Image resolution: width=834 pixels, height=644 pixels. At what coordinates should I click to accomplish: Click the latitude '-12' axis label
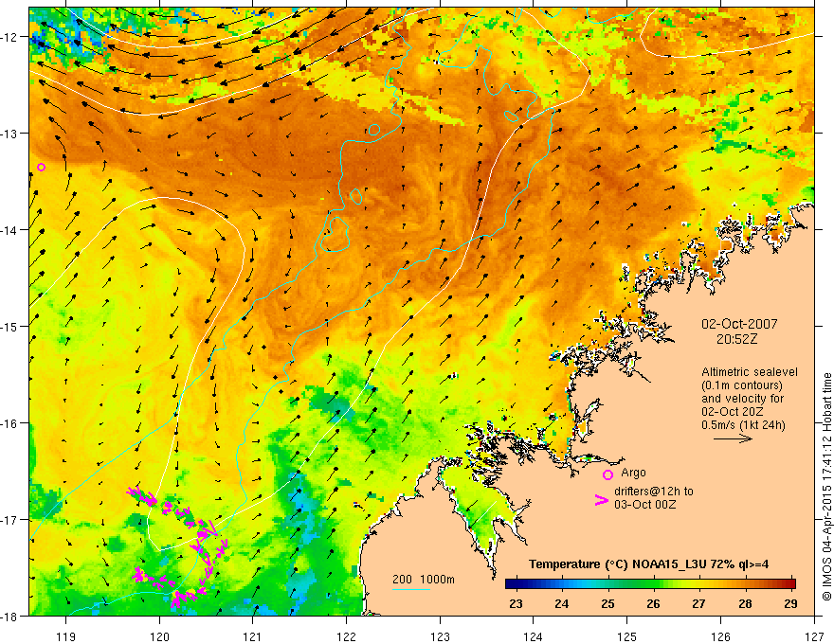10,37
